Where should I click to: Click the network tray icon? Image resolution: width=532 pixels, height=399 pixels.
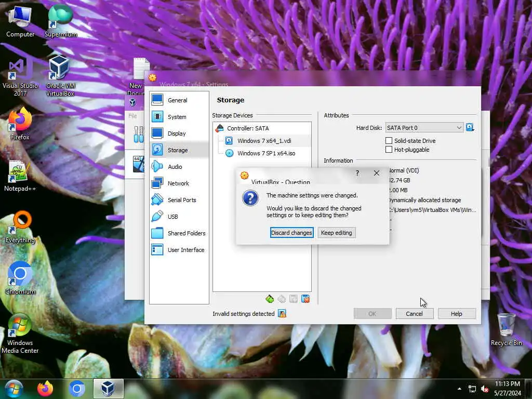coord(472,389)
